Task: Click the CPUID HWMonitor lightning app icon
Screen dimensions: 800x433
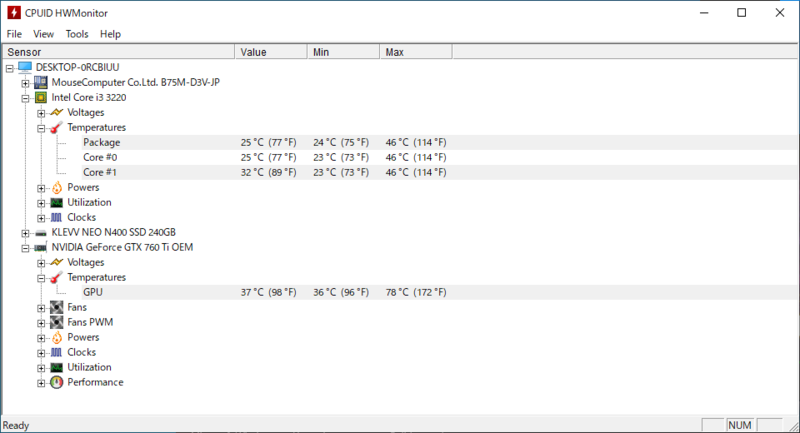Action: (14, 13)
